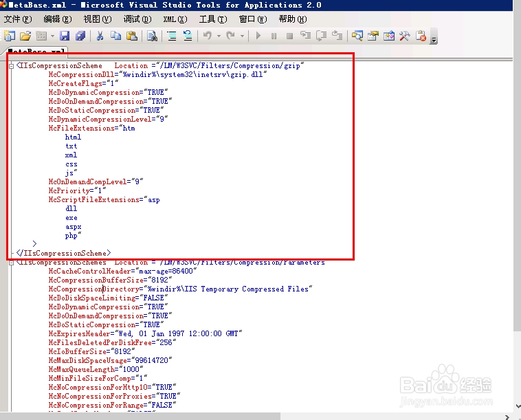Click the HcFileExtensions="htm line
521x420 pixels.
91,128
